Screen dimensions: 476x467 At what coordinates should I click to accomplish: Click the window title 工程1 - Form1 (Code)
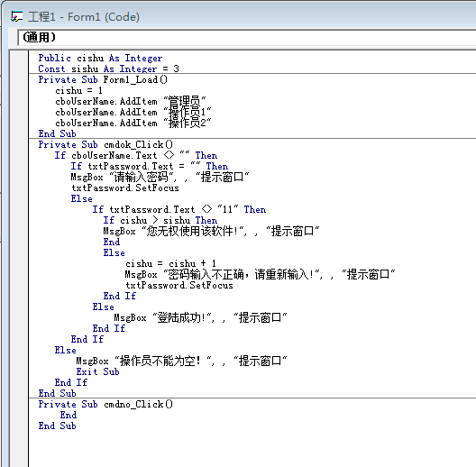click(84, 17)
